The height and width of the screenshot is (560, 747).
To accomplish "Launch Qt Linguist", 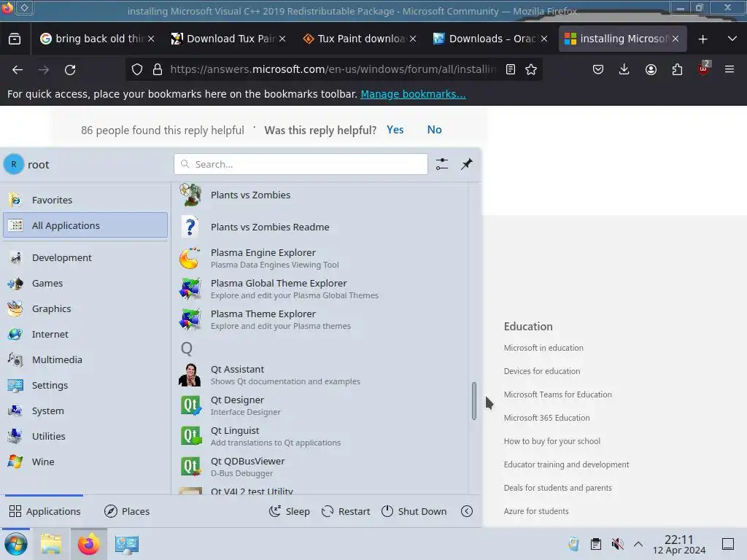I will click(x=320, y=436).
